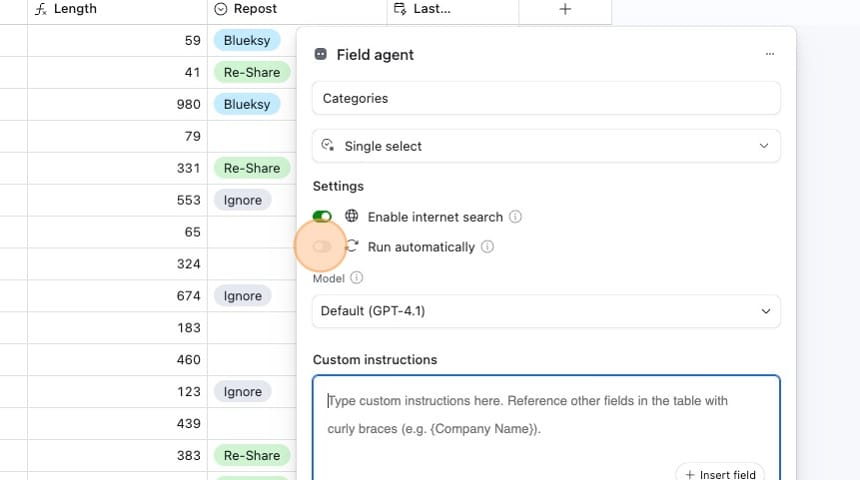Turn on the Run automatically toggle
860x480 pixels.
pos(322,246)
